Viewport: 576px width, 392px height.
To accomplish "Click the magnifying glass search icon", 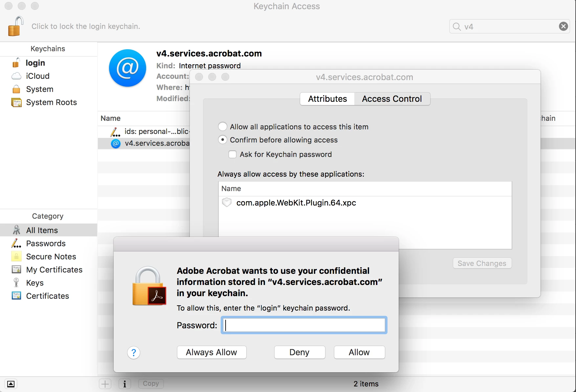I will coord(456,27).
